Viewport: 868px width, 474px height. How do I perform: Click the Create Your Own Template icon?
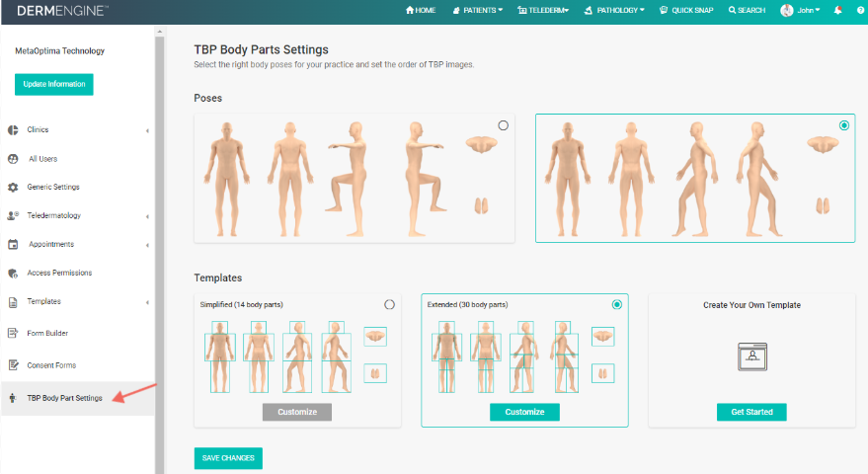pos(751,356)
